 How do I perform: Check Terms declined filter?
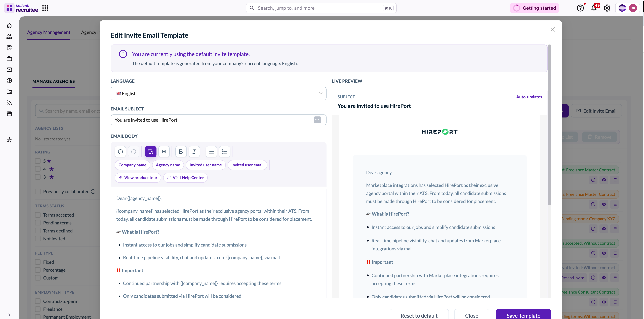38,231
